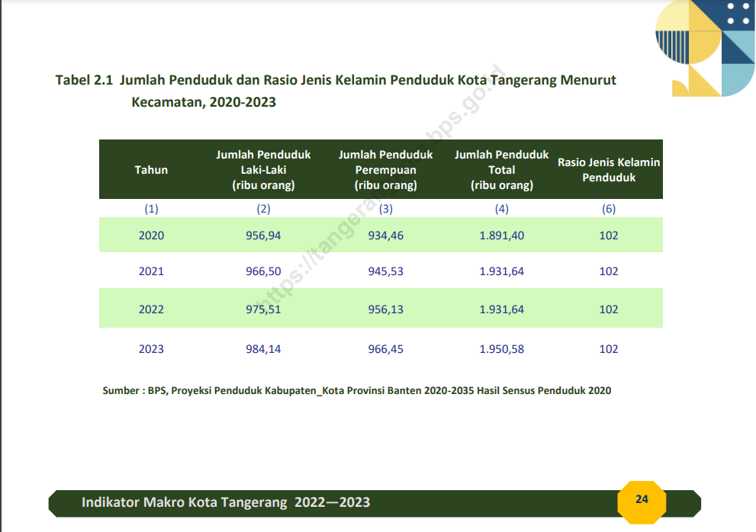This screenshot has width=756, height=532.
Task: Select 'Jumlah Penduduk Total' header
Action: point(501,170)
